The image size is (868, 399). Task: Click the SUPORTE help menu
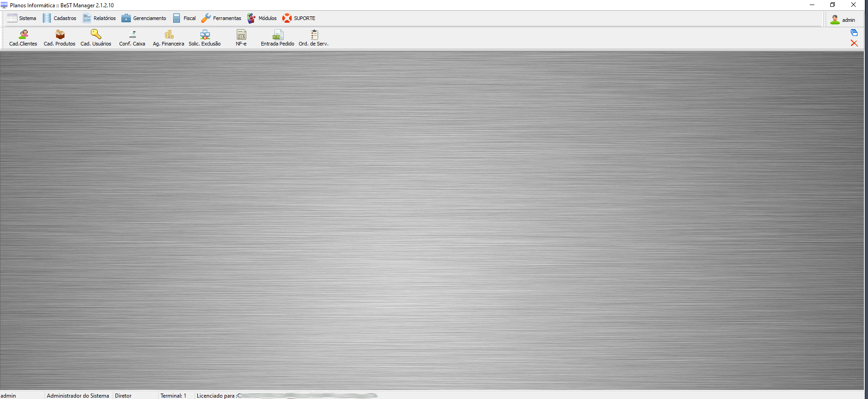tap(299, 18)
